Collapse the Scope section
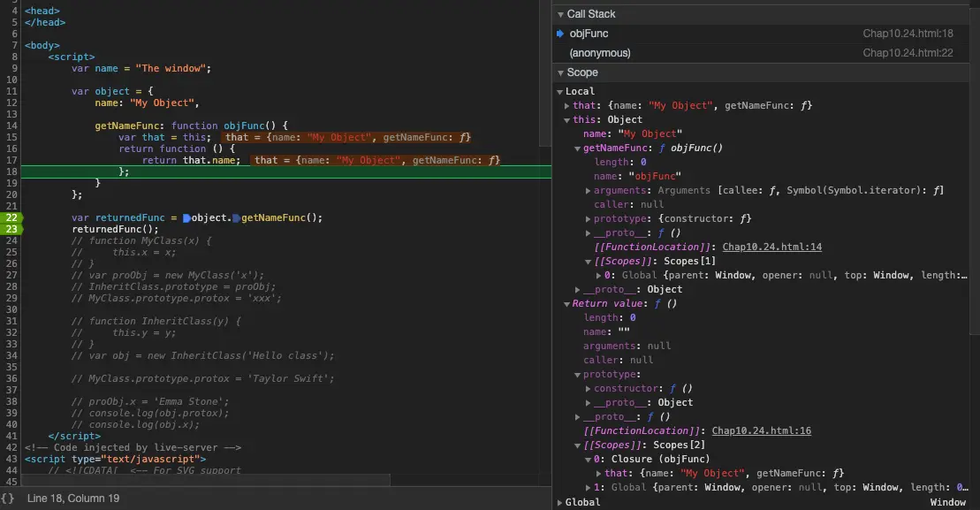Viewport: 980px width, 510px height. point(560,73)
